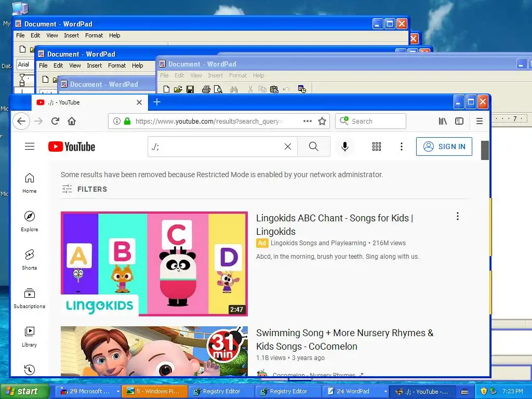Open a new browser tab with plus
Screen dimensions: 532x399
157,102
